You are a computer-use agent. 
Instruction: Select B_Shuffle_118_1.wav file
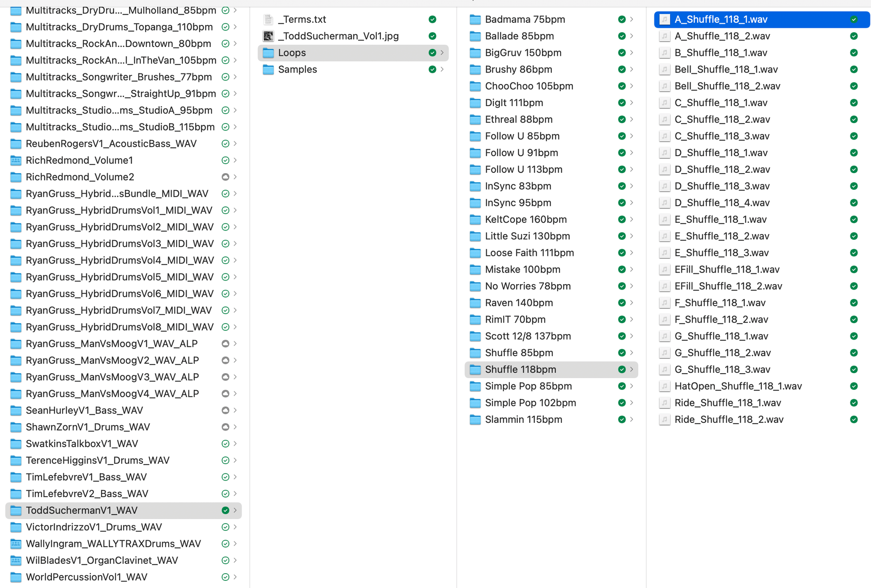click(762, 53)
